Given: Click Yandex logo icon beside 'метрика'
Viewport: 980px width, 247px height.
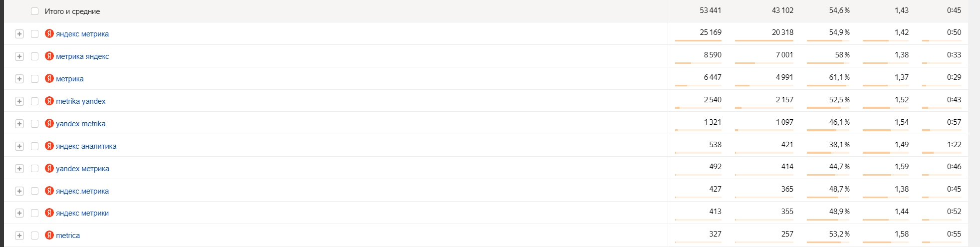Looking at the screenshot, I should coord(49,78).
